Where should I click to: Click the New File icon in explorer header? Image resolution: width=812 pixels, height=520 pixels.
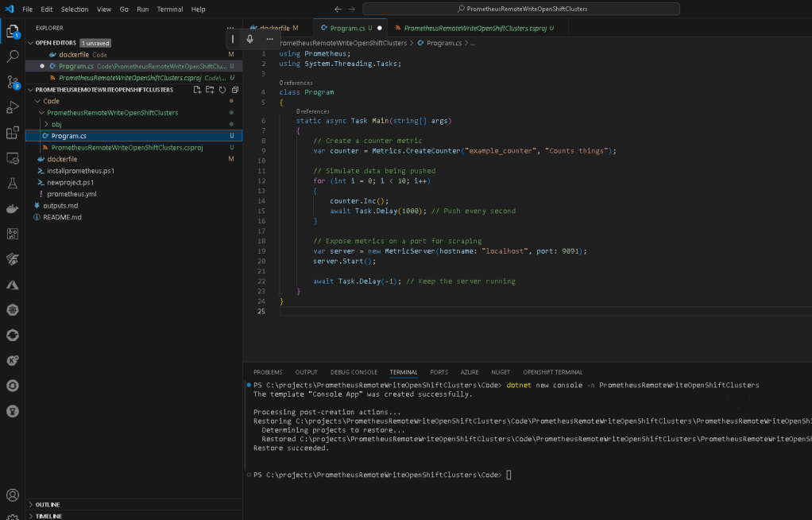click(x=197, y=90)
